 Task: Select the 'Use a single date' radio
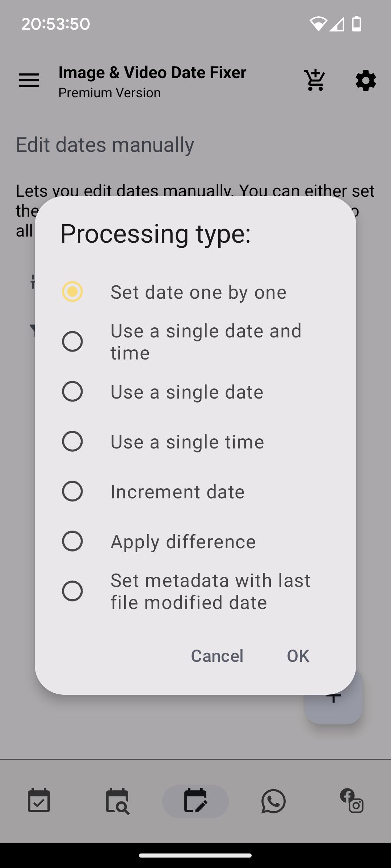click(72, 391)
